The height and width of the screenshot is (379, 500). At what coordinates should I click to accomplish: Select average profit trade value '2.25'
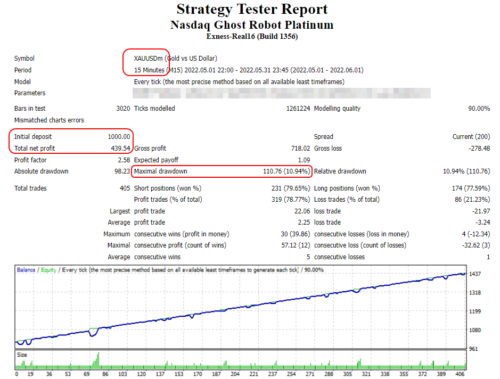(x=304, y=222)
